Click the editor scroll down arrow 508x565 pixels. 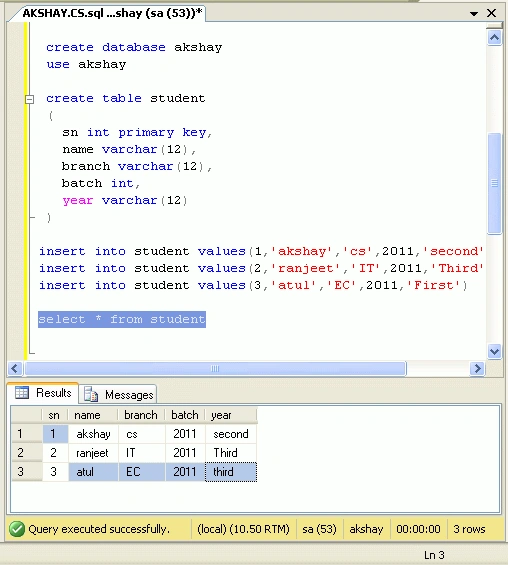click(494, 351)
